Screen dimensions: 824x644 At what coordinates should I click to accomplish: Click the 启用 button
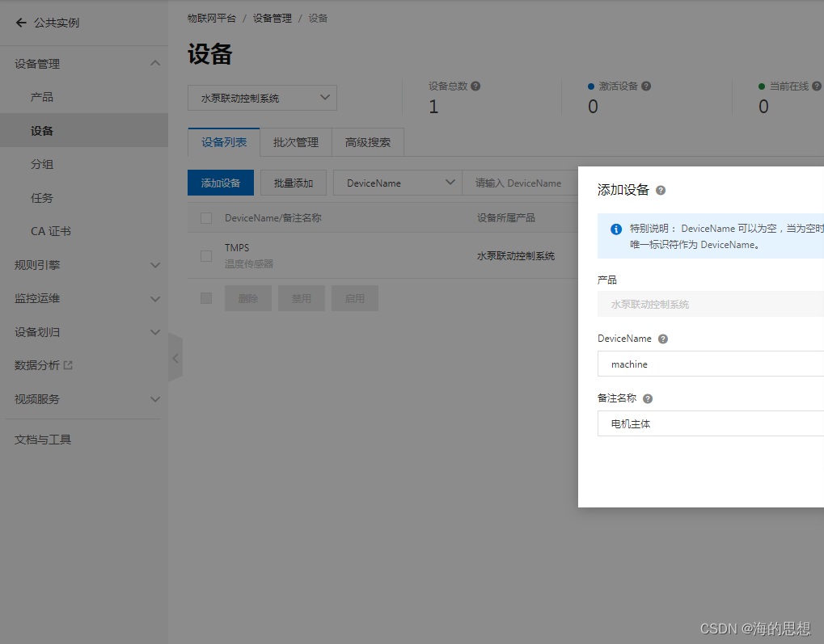coord(355,298)
